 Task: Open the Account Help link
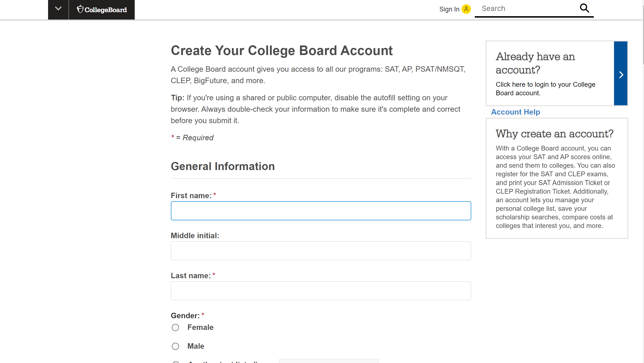(x=515, y=112)
